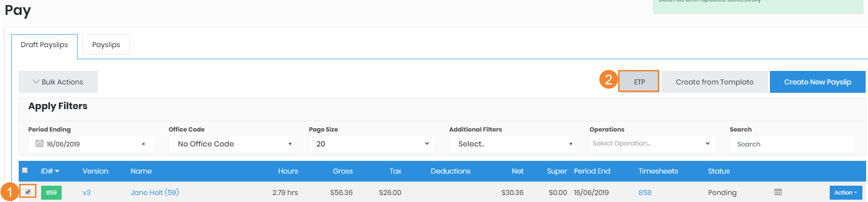Screen dimensions: 868x202
Task: Click the green 859 ID badge
Action: [51, 193]
